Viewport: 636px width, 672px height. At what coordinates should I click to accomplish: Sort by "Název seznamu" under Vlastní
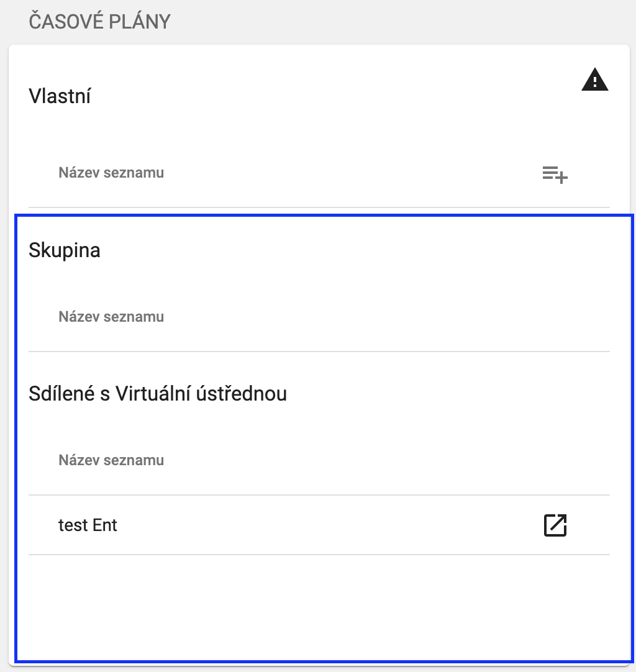pos(111,173)
